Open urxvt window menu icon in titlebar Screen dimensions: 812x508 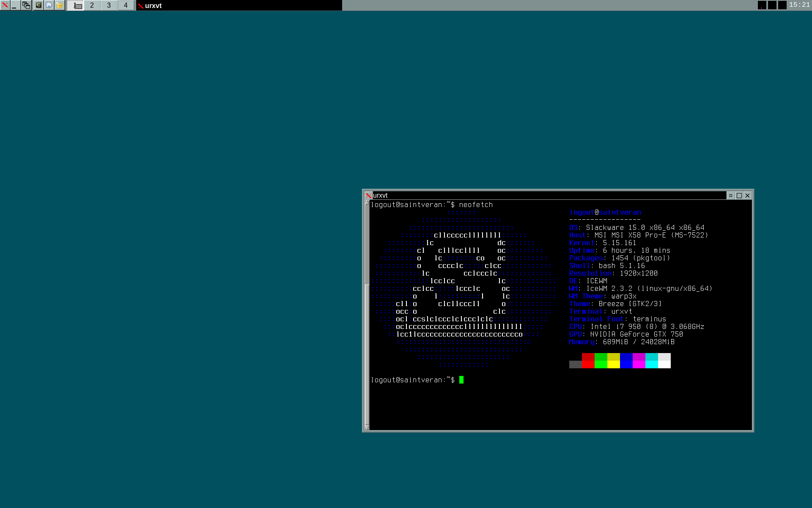[368, 196]
